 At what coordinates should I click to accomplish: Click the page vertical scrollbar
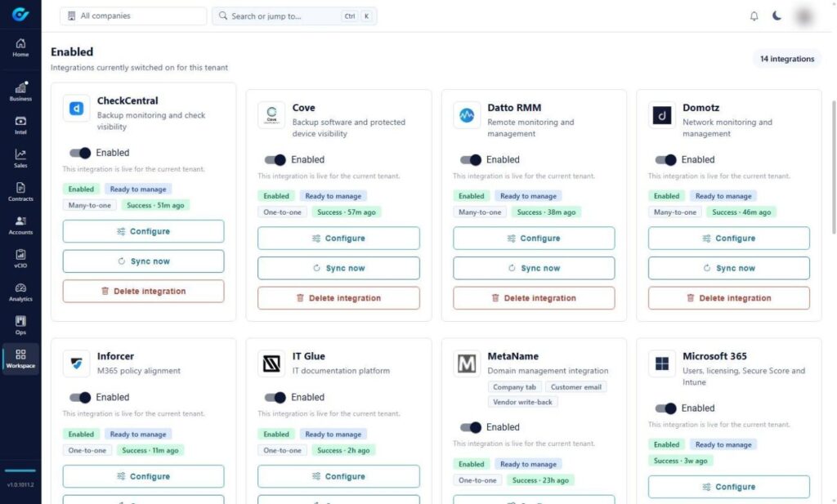(x=834, y=167)
